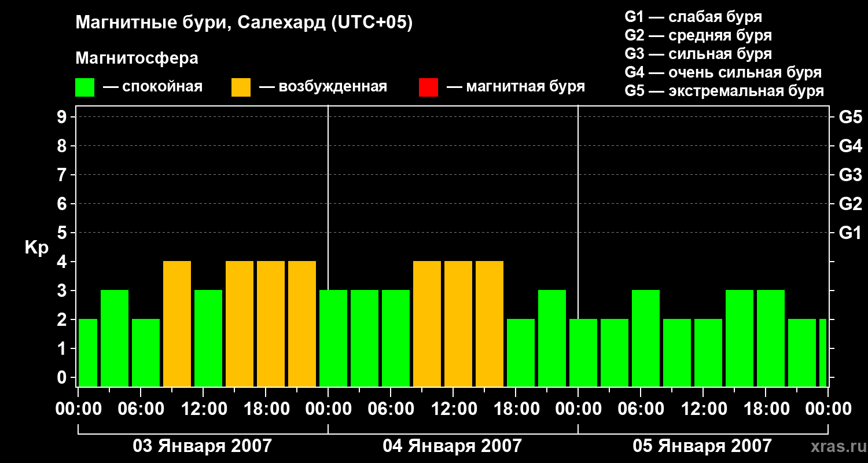The width and height of the screenshot is (868, 463).
Task: Click the '7' value on Kp axis
Action: 63,175
